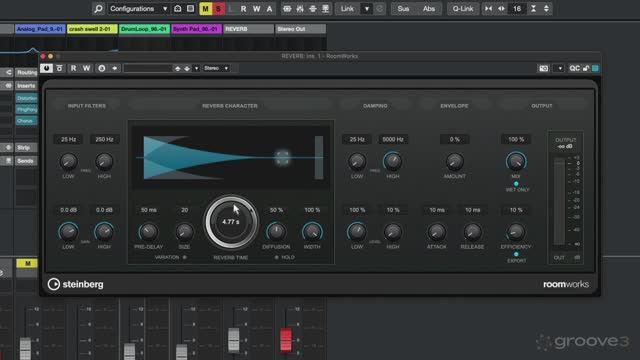Viewport: 640px width, 360px height.
Task: Click the large Reverb Time knob
Action: 231,222
